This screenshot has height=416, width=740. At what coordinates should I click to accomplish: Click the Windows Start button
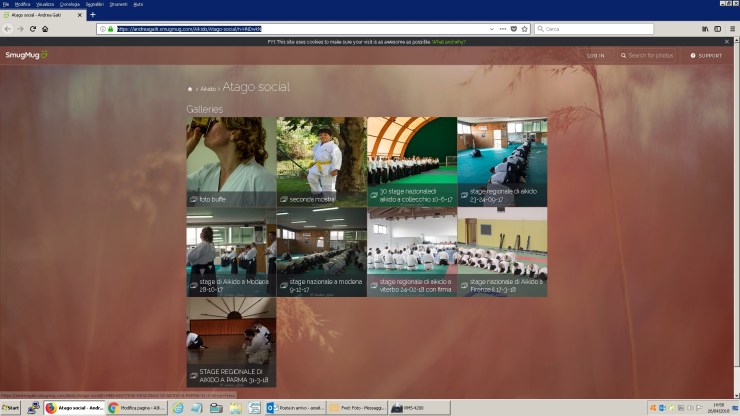pyautogui.click(x=11, y=408)
